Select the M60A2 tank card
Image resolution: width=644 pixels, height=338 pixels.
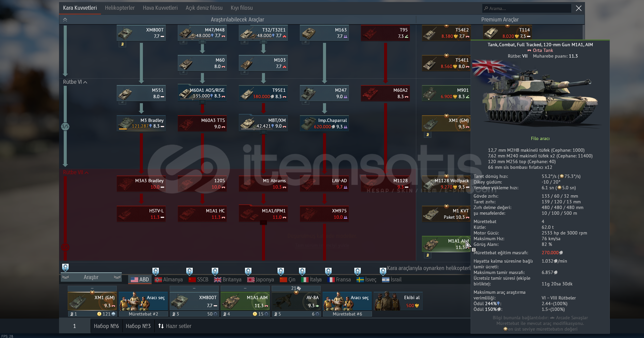pyautogui.click(x=385, y=93)
